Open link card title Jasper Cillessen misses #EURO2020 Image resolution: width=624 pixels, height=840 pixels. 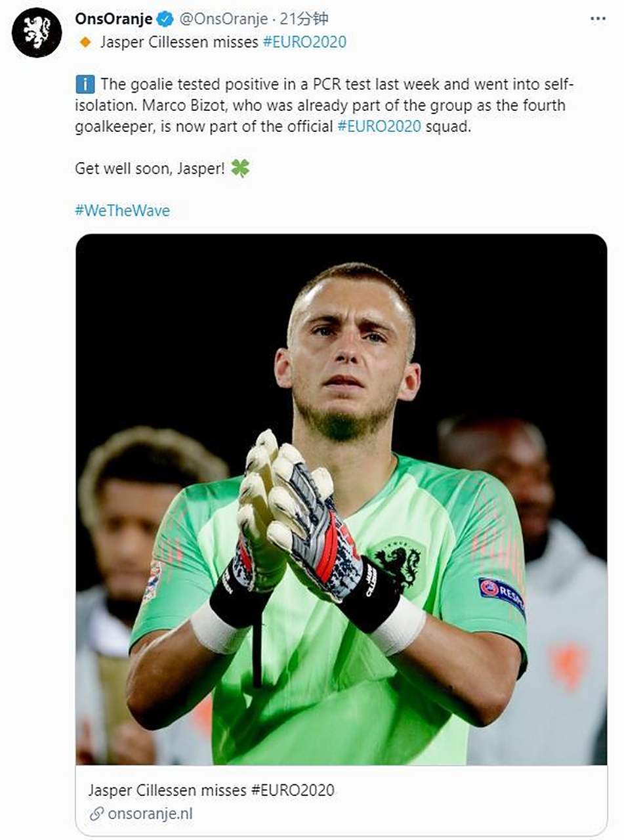[x=211, y=790]
